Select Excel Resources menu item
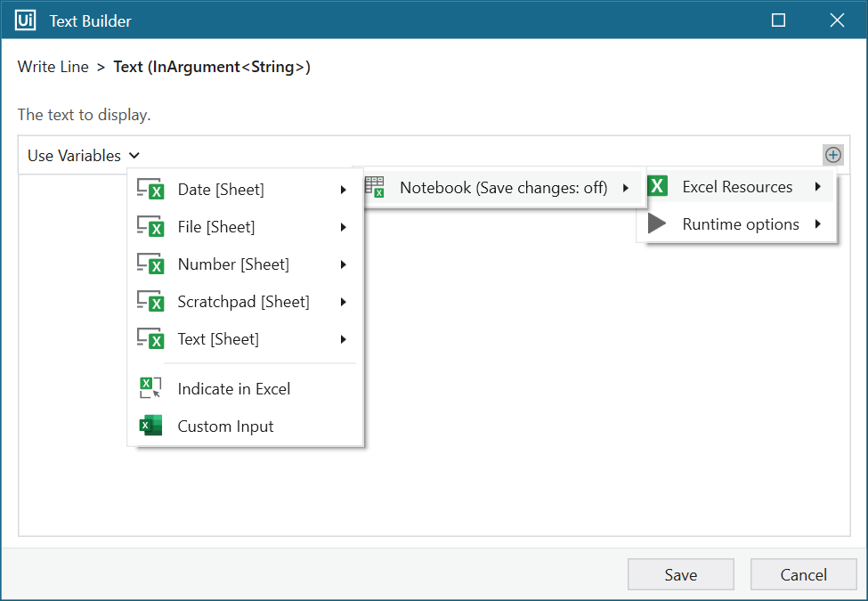This screenshot has width=868, height=601. tap(736, 187)
